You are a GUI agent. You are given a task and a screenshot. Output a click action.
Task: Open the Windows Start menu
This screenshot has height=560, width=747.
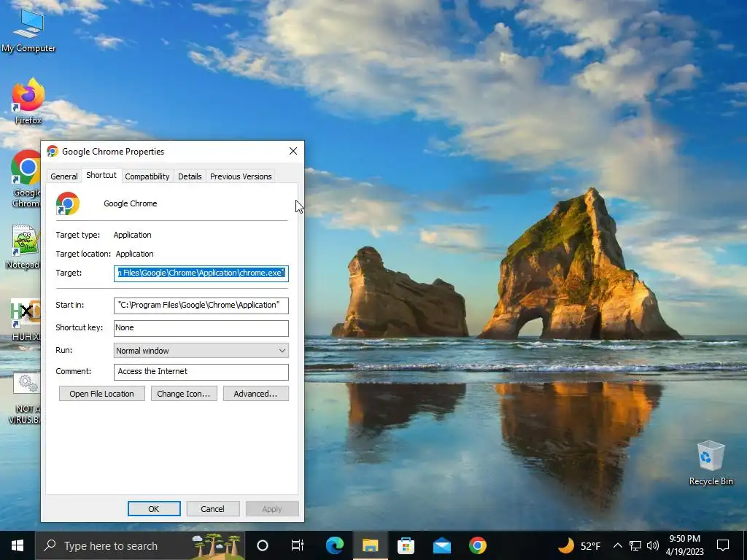point(18,545)
